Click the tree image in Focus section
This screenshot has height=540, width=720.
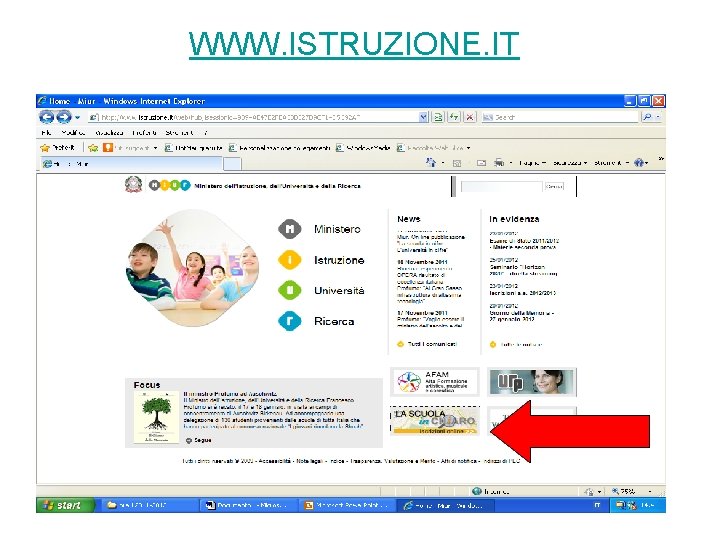(156, 417)
